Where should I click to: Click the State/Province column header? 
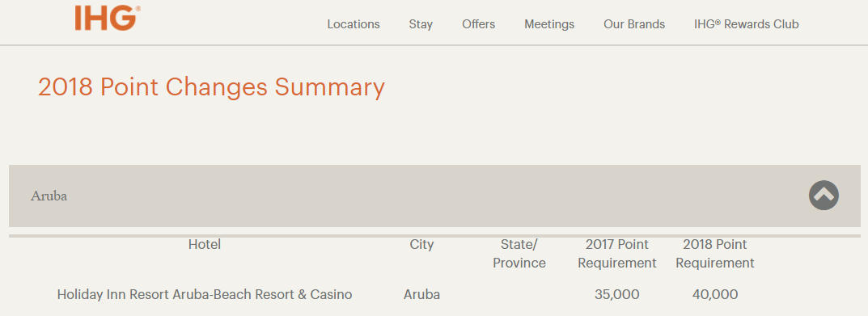[x=519, y=254]
